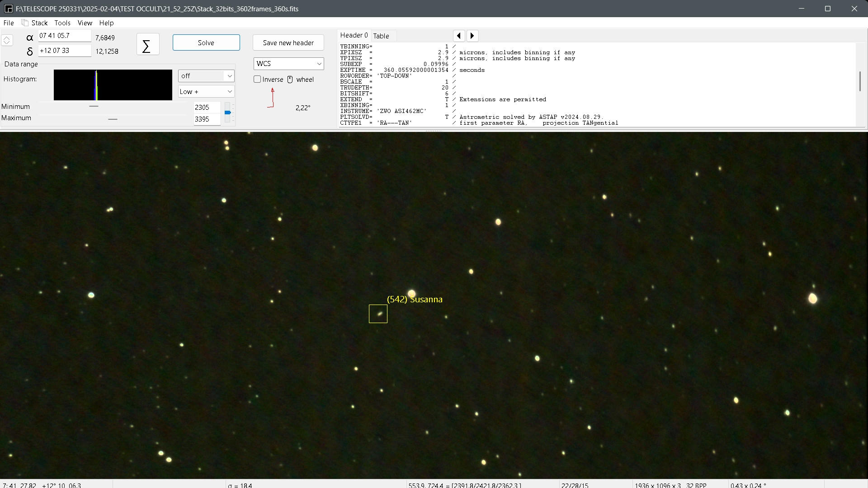Open the 'Low +' stretch dropdown

pos(206,91)
